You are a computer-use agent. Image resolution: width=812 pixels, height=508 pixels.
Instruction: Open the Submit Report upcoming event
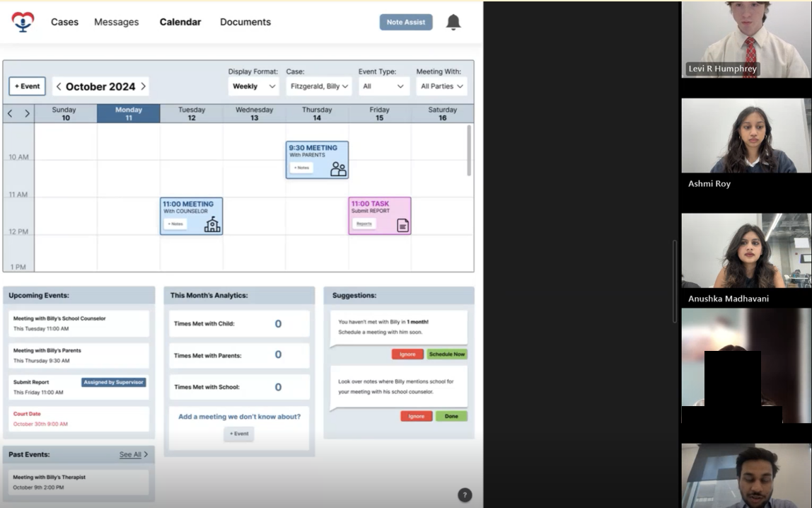point(79,387)
